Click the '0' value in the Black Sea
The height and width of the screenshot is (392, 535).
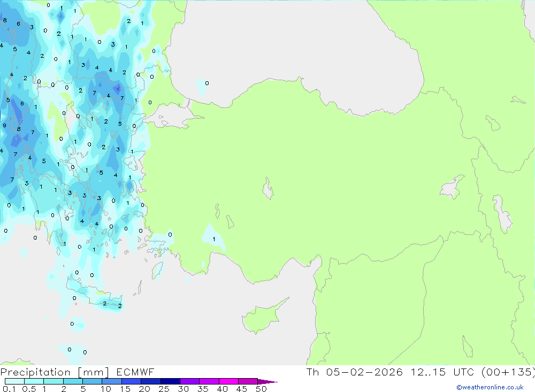click(207, 83)
